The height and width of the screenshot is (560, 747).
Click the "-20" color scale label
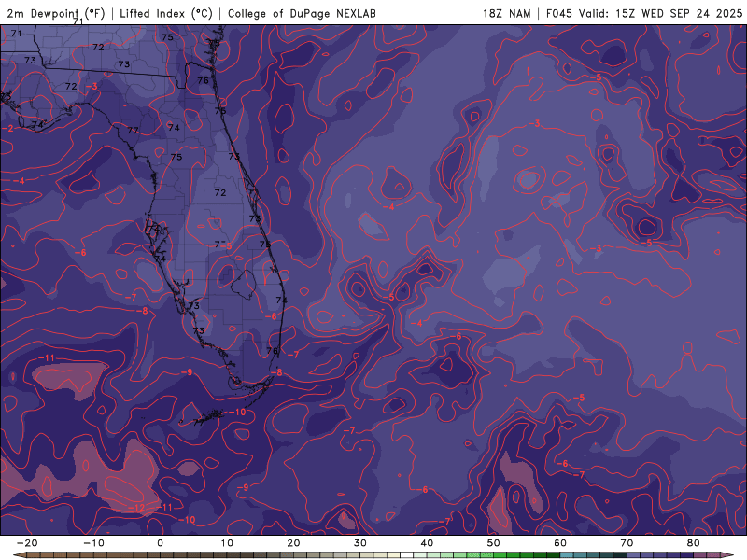point(27,543)
